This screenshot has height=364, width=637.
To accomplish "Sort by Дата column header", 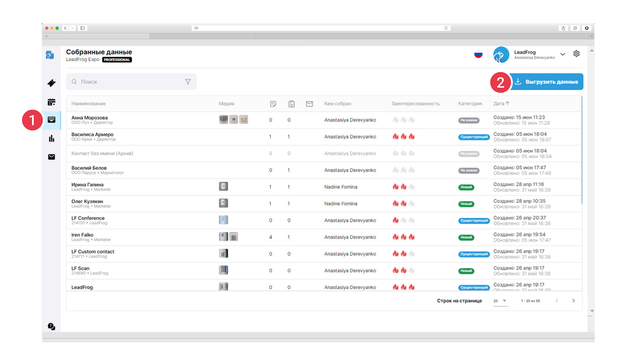I will (x=501, y=104).
